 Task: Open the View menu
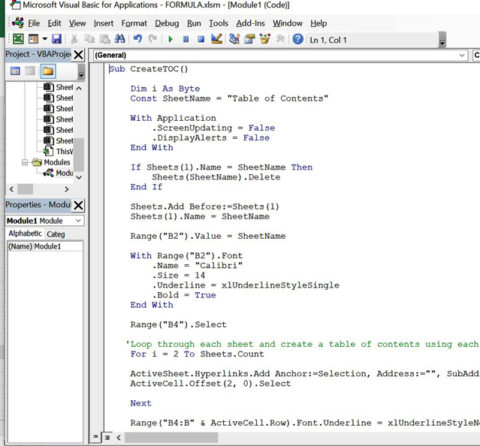click(77, 23)
